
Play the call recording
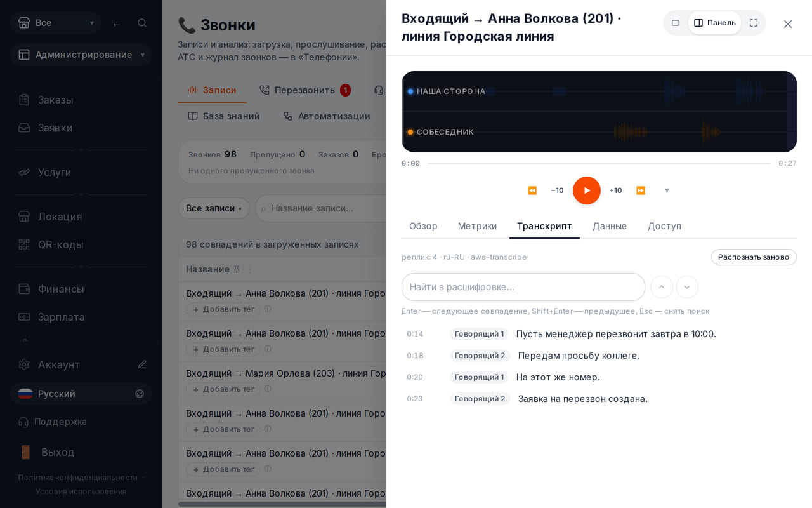pyautogui.click(x=587, y=190)
